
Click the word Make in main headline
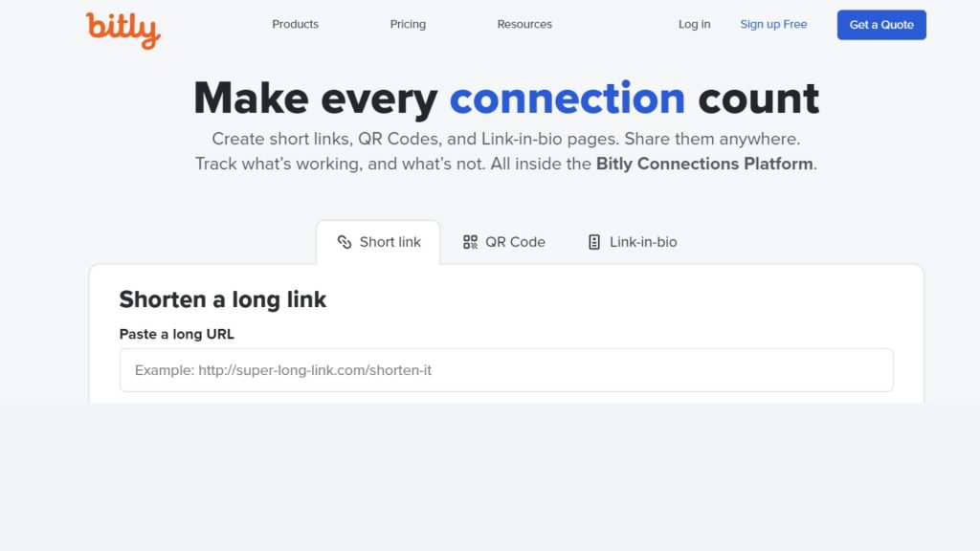coord(252,99)
